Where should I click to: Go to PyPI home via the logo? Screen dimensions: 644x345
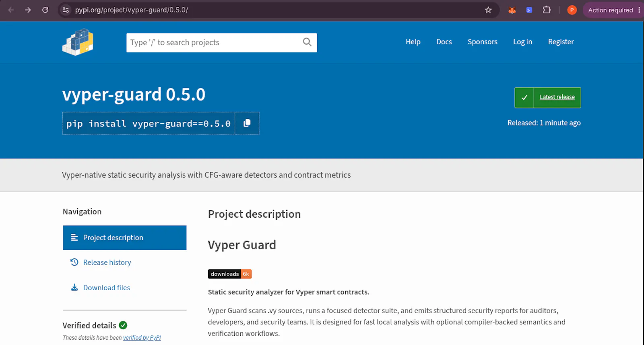tap(78, 42)
